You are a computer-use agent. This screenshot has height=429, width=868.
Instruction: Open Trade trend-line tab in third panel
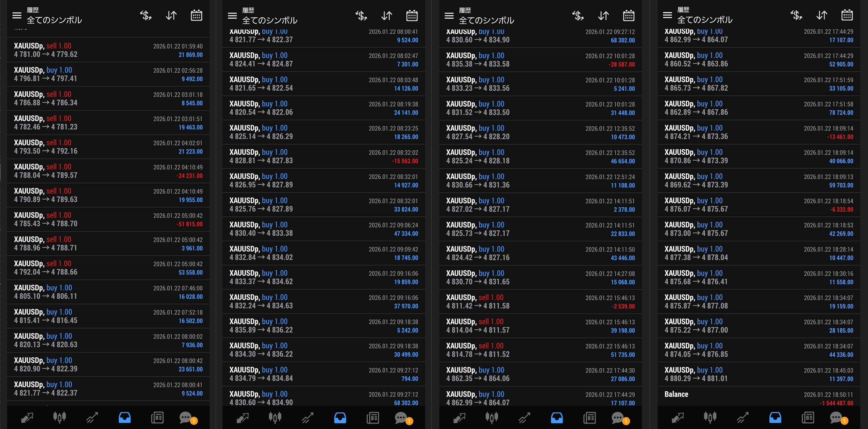pyautogui.click(x=524, y=417)
